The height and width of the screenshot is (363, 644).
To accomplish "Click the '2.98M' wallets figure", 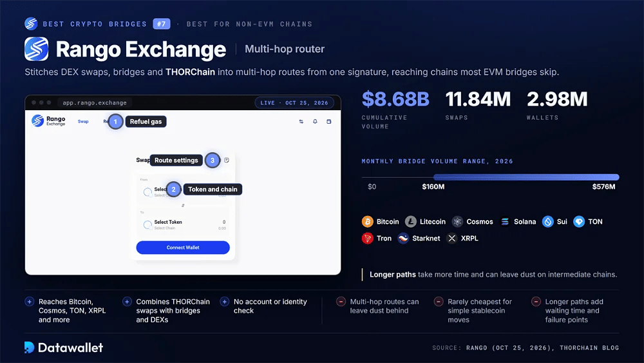I will pyautogui.click(x=557, y=99).
